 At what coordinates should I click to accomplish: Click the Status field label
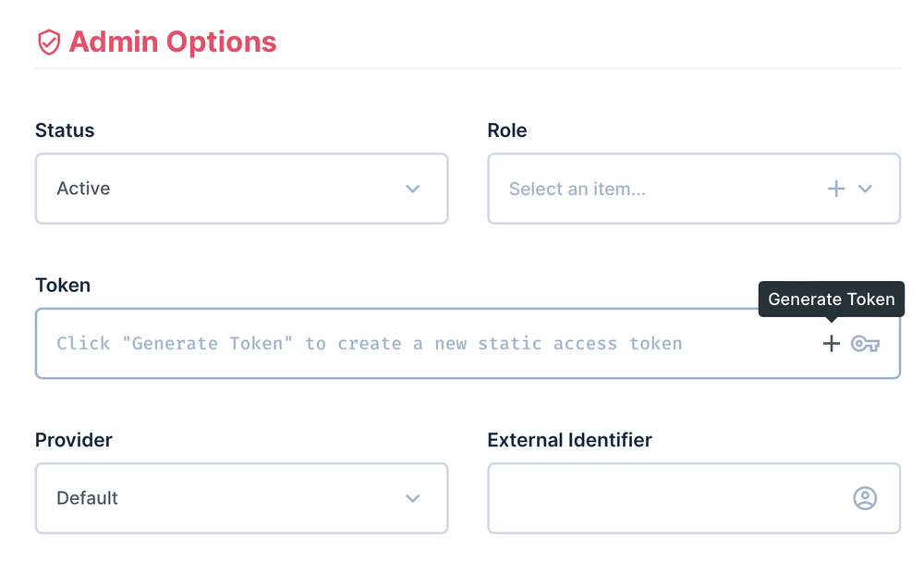65,130
